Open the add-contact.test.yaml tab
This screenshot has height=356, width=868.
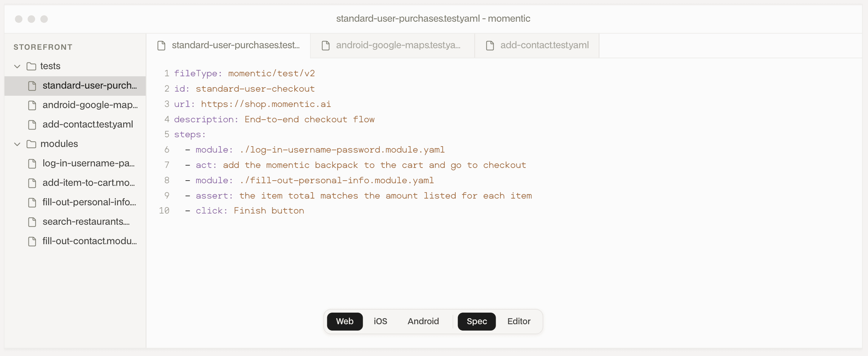point(537,45)
